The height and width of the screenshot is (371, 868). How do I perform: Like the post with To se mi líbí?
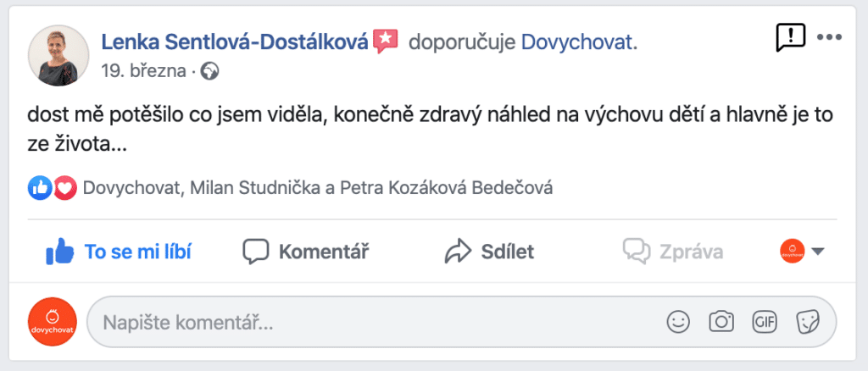click(x=118, y=252)
